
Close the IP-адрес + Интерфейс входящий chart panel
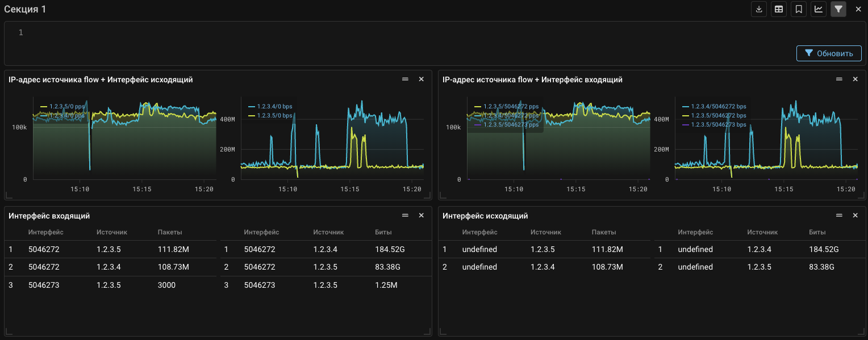855,79
